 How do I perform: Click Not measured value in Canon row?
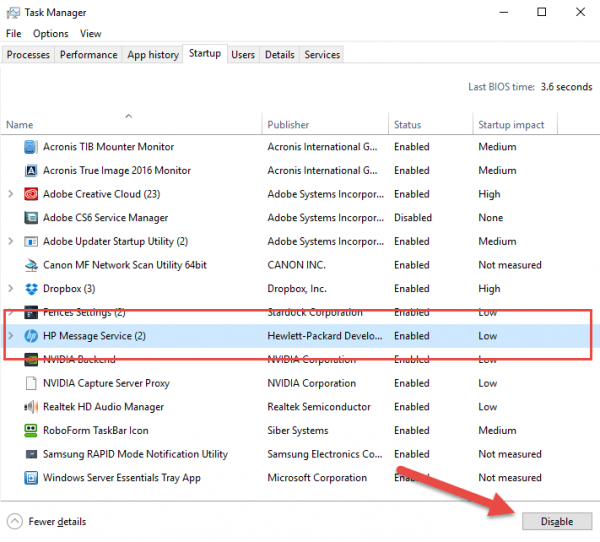point(510,265)
